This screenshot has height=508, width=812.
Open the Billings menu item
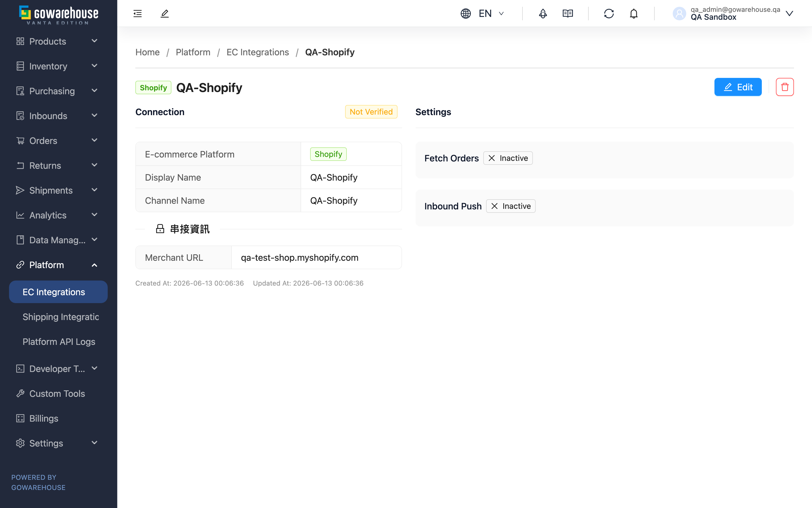(44, 418)
